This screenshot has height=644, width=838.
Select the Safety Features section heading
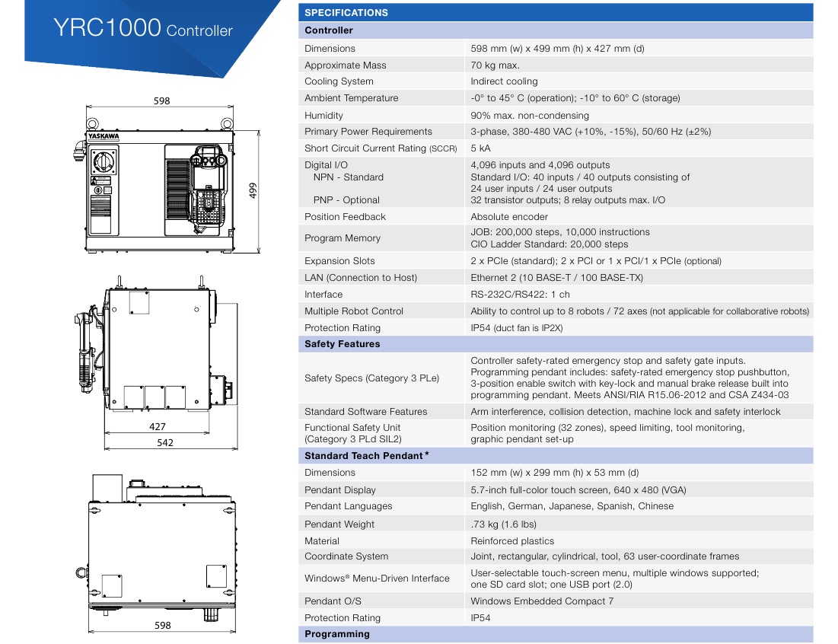pos(556,343)
